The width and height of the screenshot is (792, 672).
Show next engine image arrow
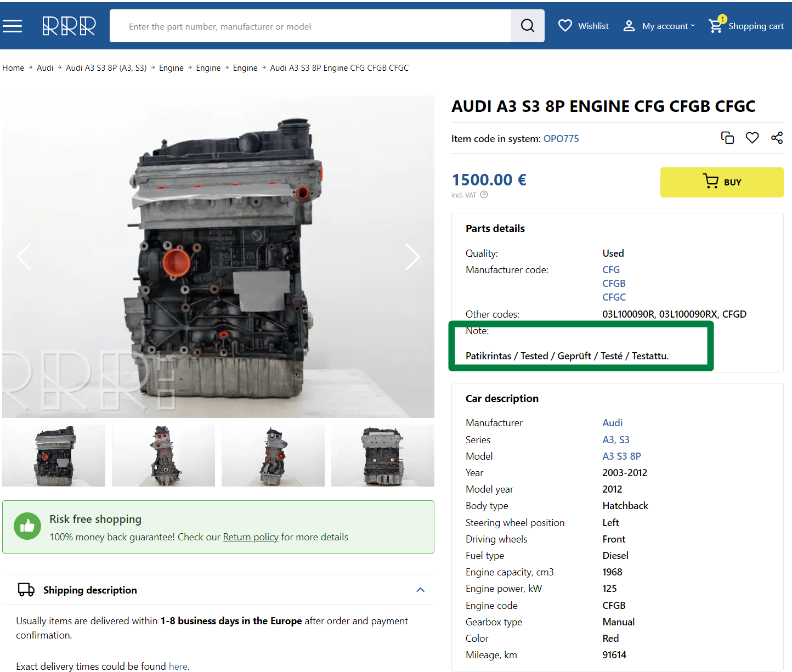point(412,257)
